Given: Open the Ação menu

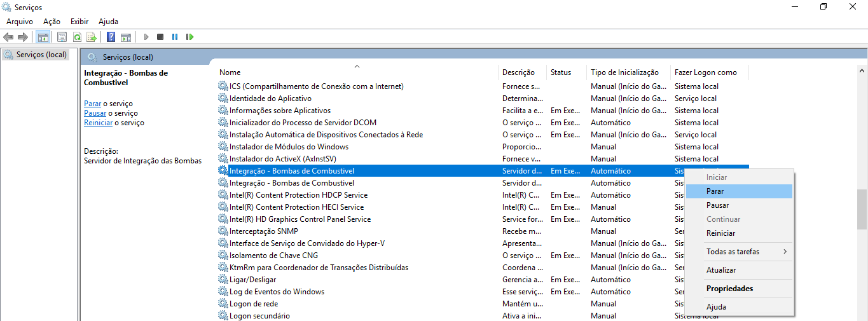Looking at the screenshot, I should 52,22.
